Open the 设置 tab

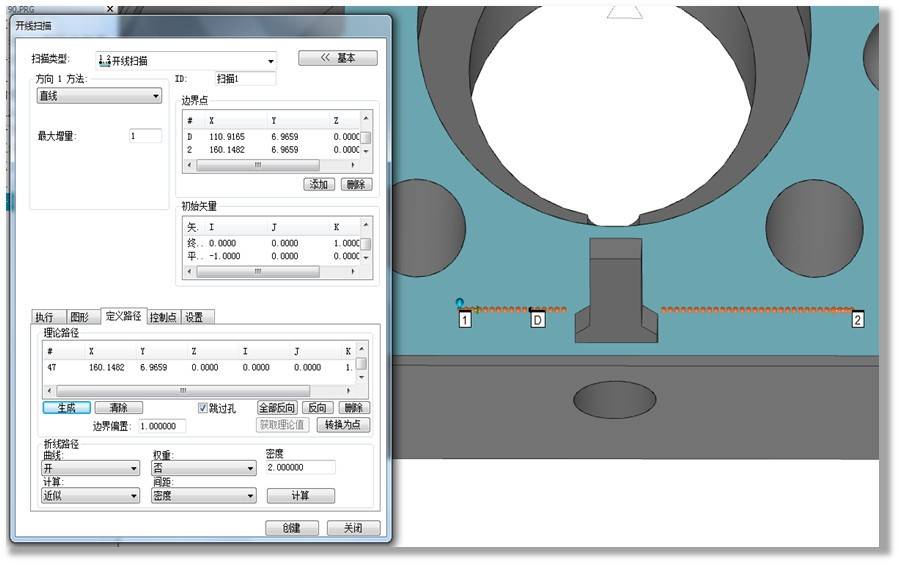(x=194, y=317)
